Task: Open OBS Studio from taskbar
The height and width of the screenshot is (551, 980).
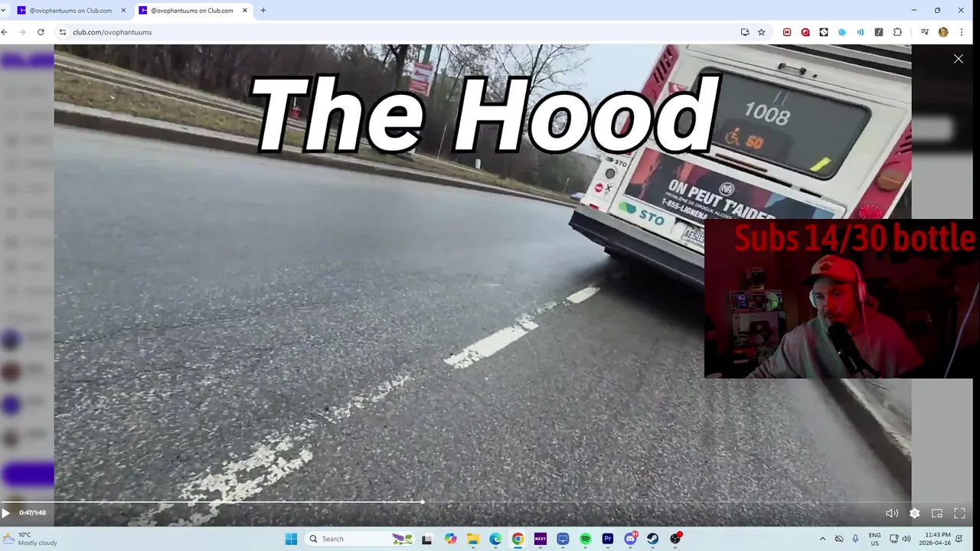Action: (675, 539)
